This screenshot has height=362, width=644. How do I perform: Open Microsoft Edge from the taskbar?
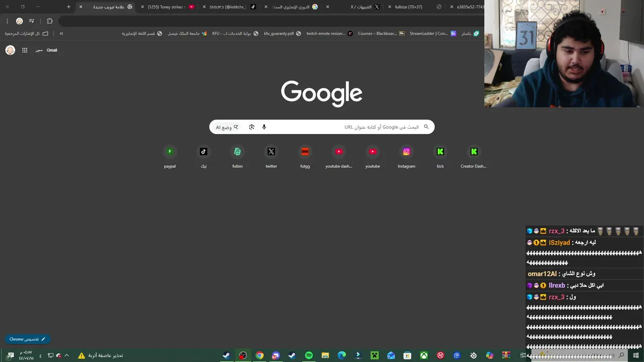pos(342,355)
